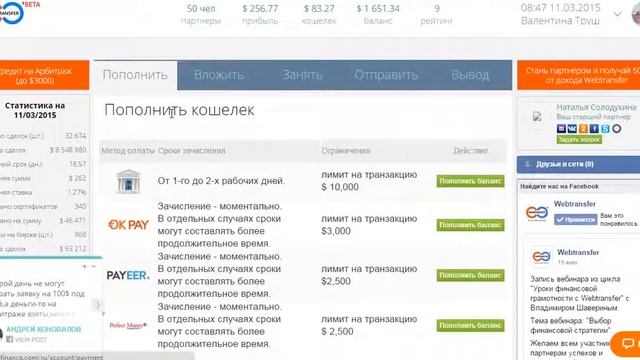
Task: Click Наталья Солодухина partner name
Action: click(596, 107)
